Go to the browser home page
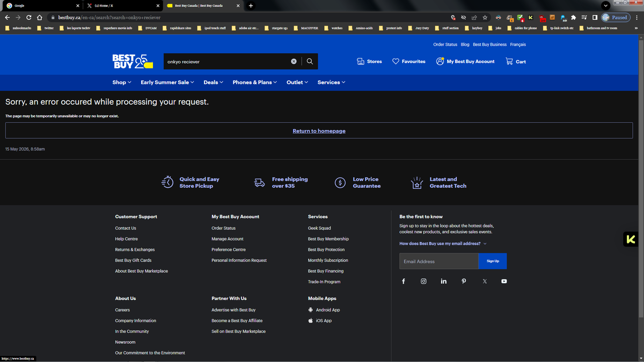Image resolution: width=644 pixels, height=362 pixels. tap(40, 17)
